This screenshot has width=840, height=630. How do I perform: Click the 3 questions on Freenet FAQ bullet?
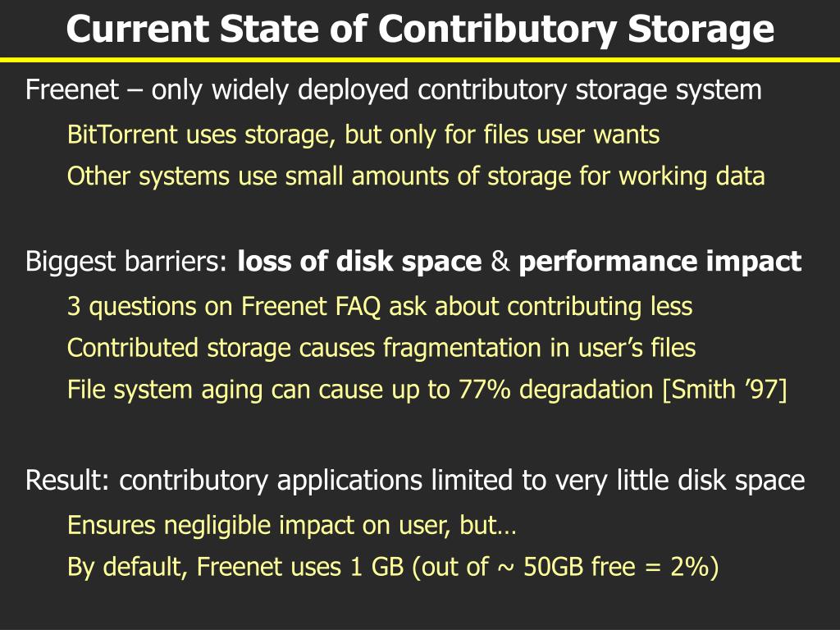tap(380, 307)
